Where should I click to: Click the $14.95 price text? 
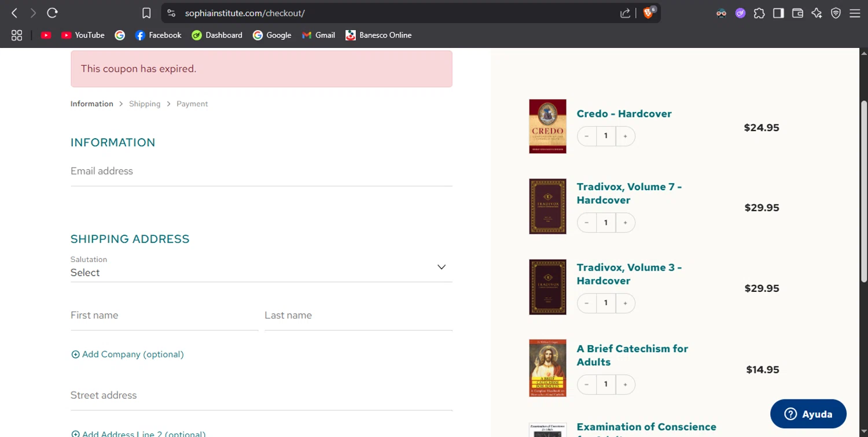763,370
